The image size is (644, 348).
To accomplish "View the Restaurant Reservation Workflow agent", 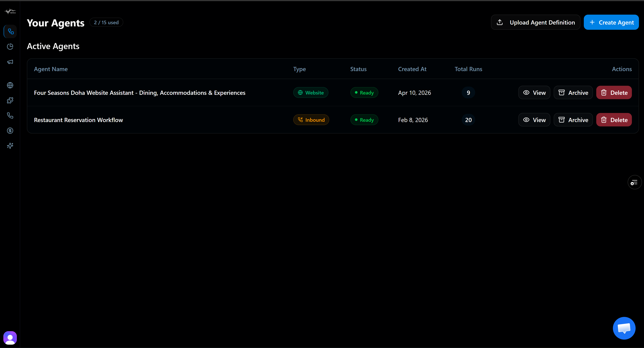I will 534,120.
